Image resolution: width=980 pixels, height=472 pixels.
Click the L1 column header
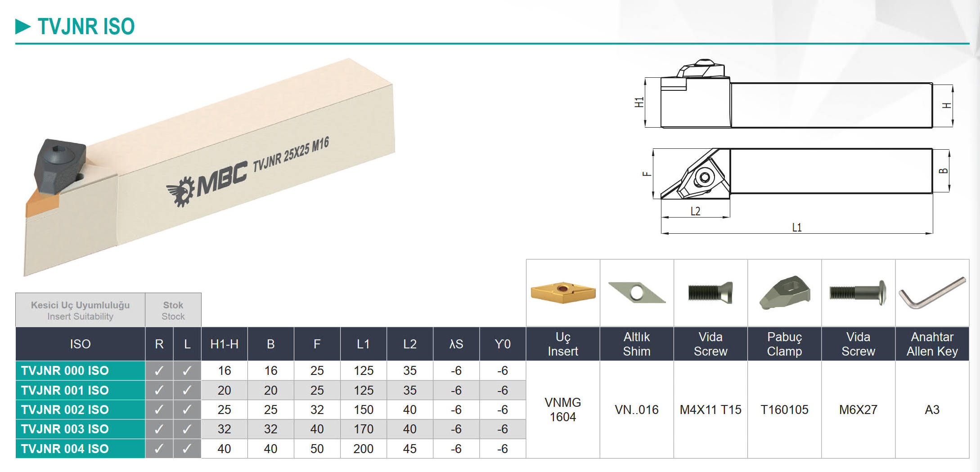pyautogui.click(x=363, y=344)
